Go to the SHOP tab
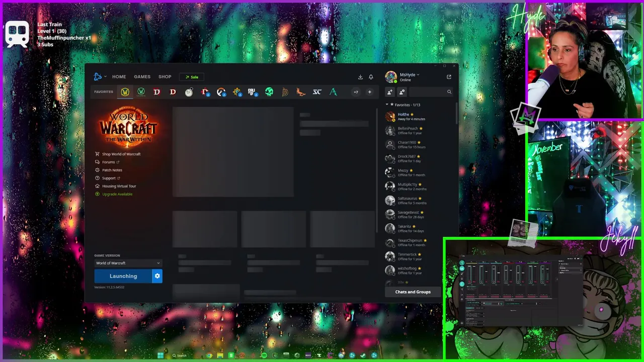644x362 pixels. pyautogui.click(x=165, y=77)
